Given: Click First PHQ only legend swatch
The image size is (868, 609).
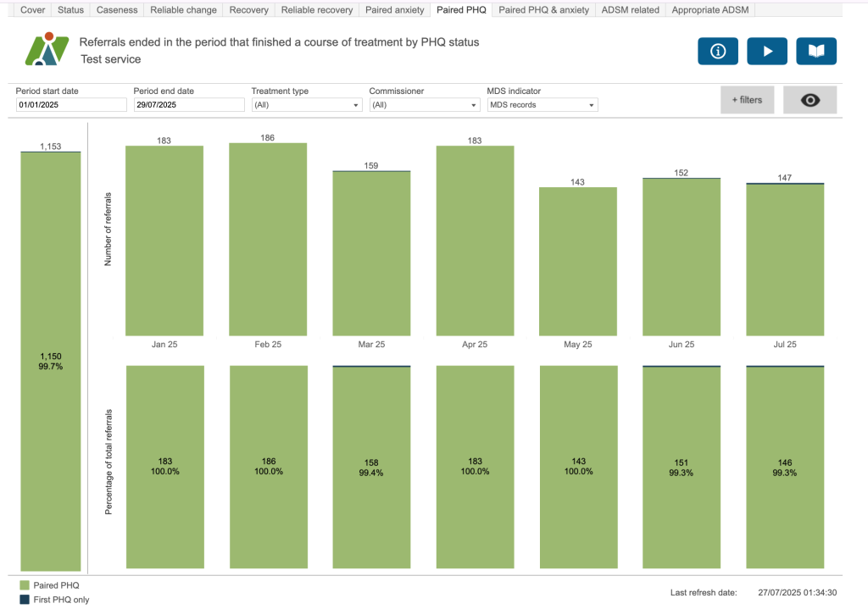Looking at the screenshot, I should (x=24, y=600).
